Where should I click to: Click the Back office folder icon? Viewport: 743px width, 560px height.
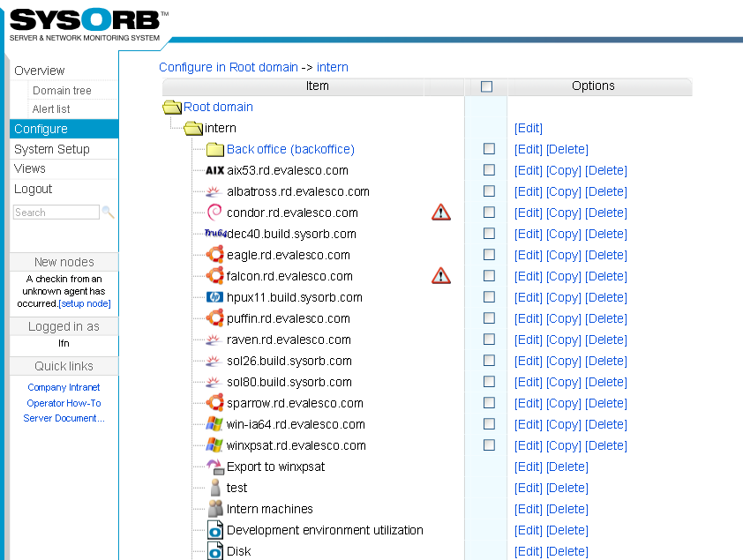215,150
